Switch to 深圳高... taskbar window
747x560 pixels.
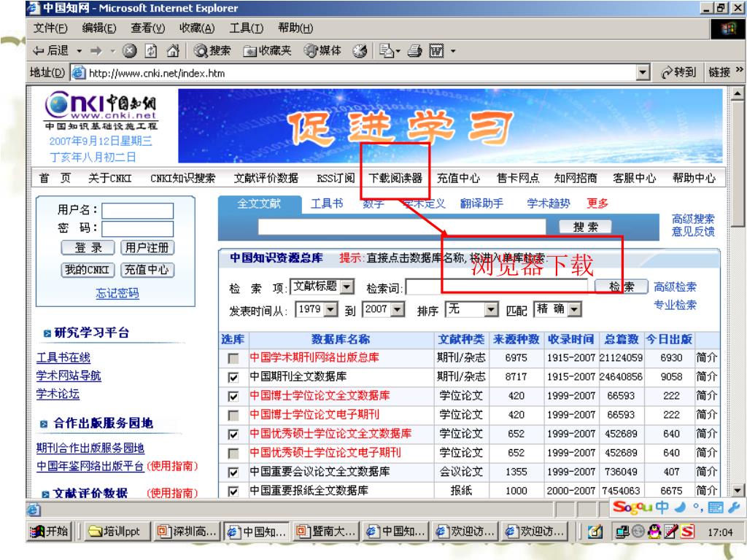tap(187, 532)
